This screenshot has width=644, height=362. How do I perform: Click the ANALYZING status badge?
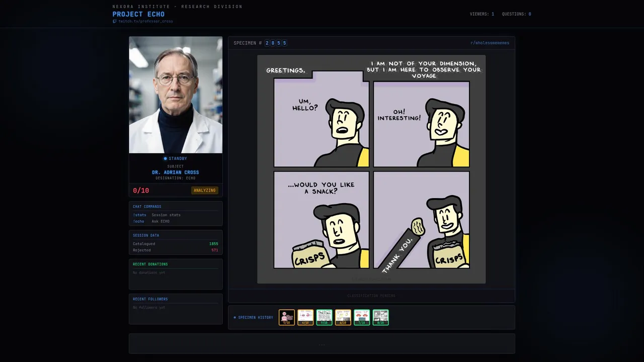point(205,191)
